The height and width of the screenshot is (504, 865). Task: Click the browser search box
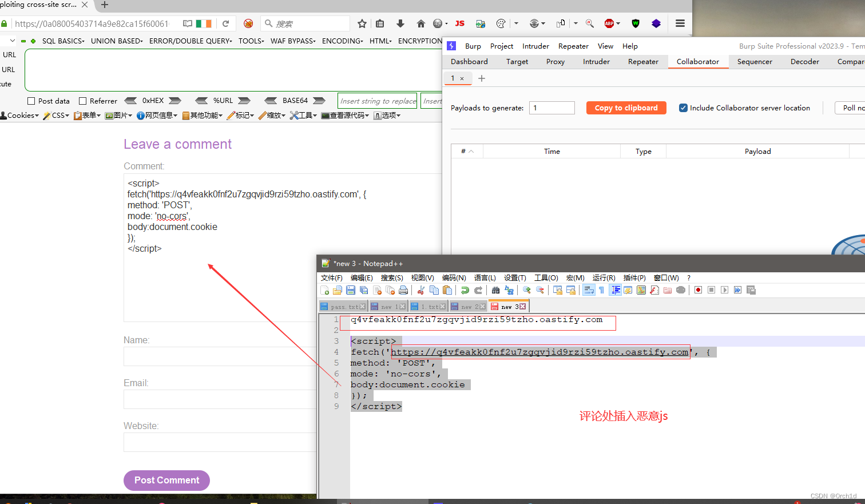point(305,23)
